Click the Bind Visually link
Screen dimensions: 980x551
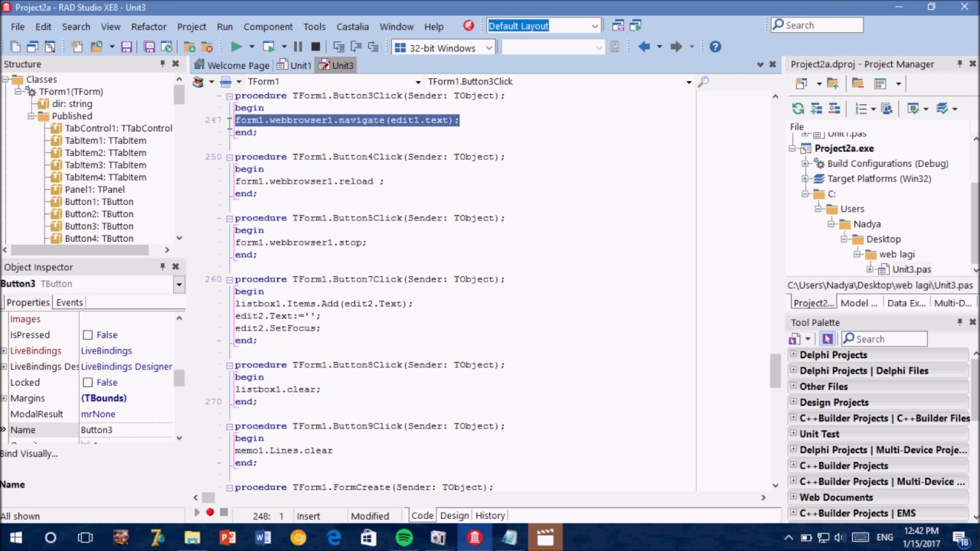(29, 454)
